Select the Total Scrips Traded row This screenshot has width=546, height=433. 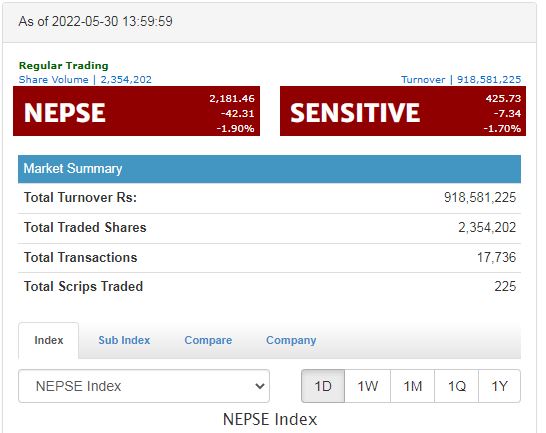tap(270, 287)
